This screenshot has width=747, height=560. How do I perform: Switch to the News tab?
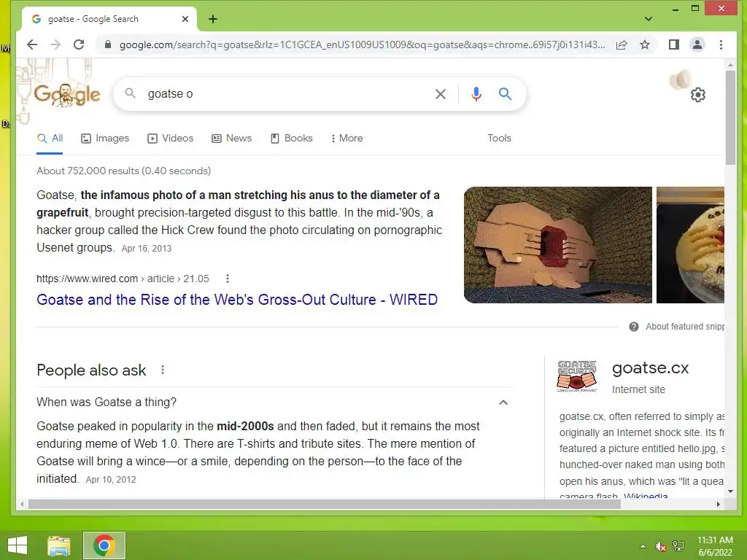point(231,138)
